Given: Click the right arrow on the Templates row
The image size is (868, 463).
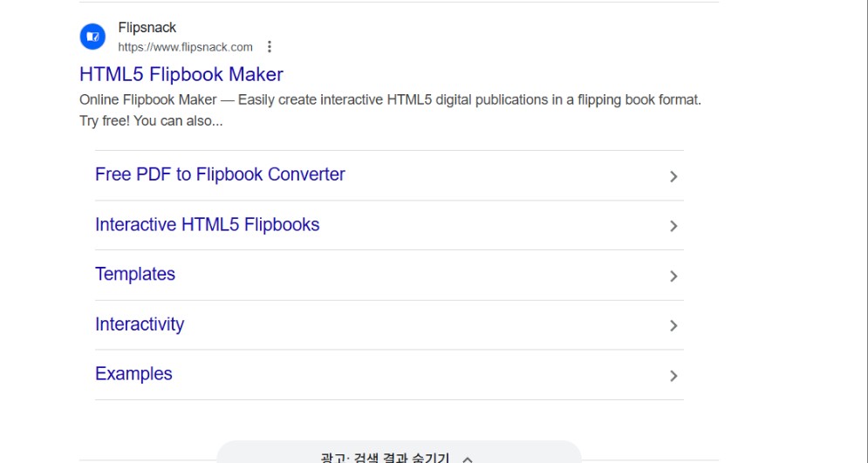Looking at the screenshot, I should coord(673,276).
